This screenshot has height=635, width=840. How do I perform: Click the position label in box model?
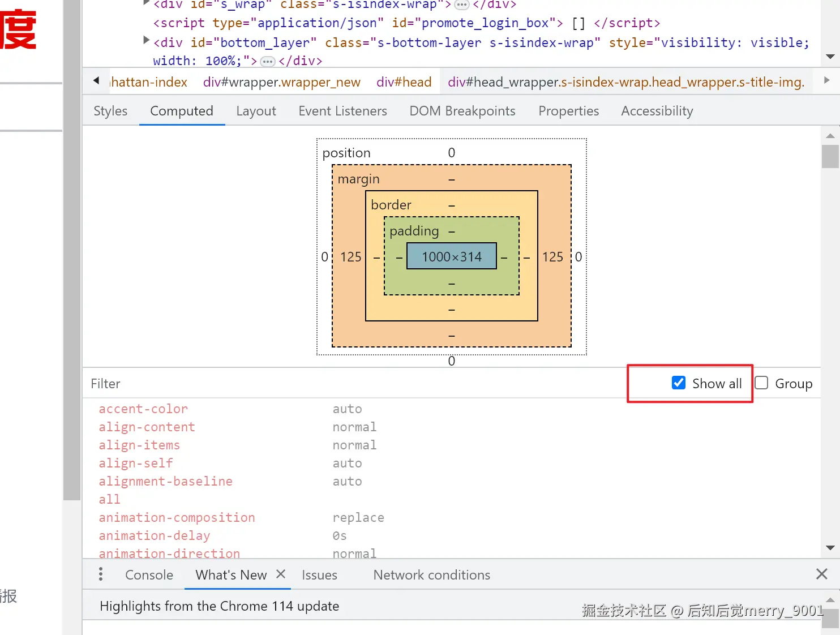pyautogui.click(x=346, y=153)
